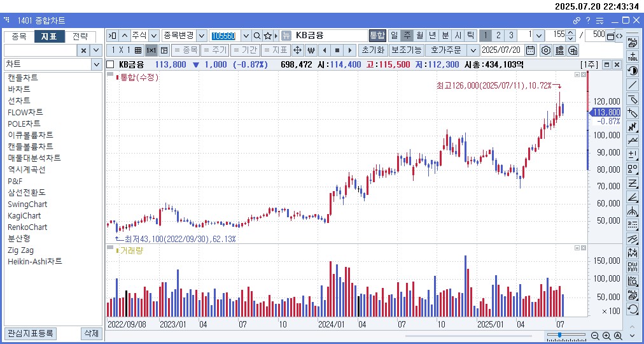Click the DW MM period tool
Screen dimensions: 644x344
[x=633, y=268]
